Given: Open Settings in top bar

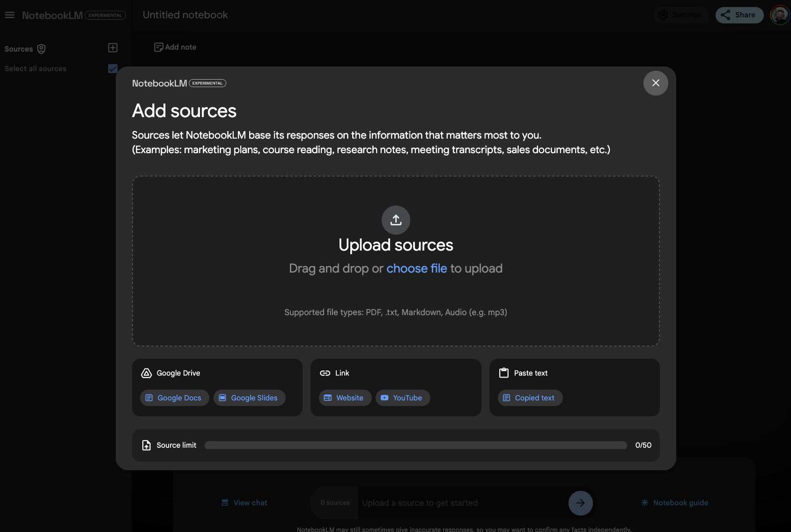Looking at the screenshot, I should 680,15.
